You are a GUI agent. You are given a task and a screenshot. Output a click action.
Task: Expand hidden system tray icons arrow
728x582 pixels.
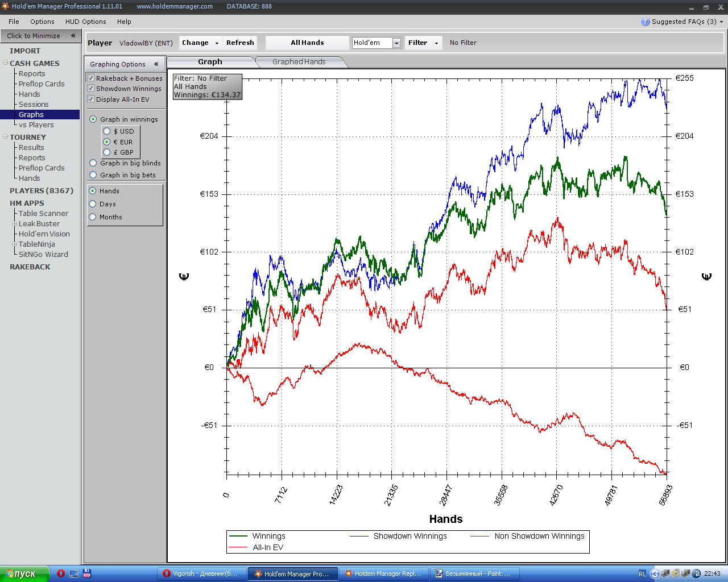coord(654,573)
